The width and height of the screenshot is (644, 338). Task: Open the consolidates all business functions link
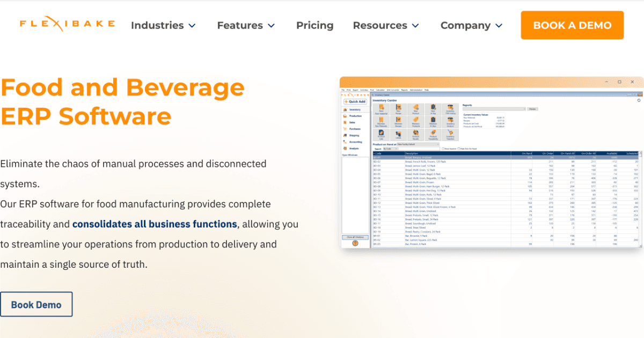click(155, 224)
